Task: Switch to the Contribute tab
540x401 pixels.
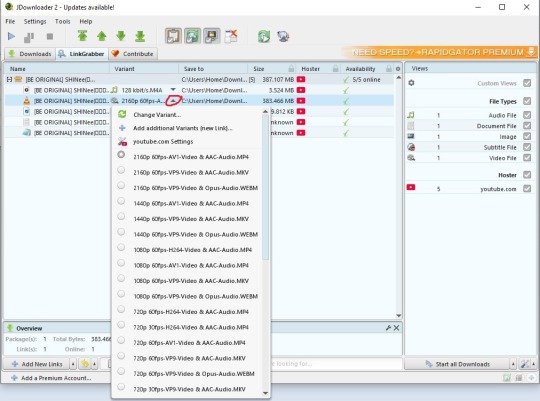Action: click(133, 54)
